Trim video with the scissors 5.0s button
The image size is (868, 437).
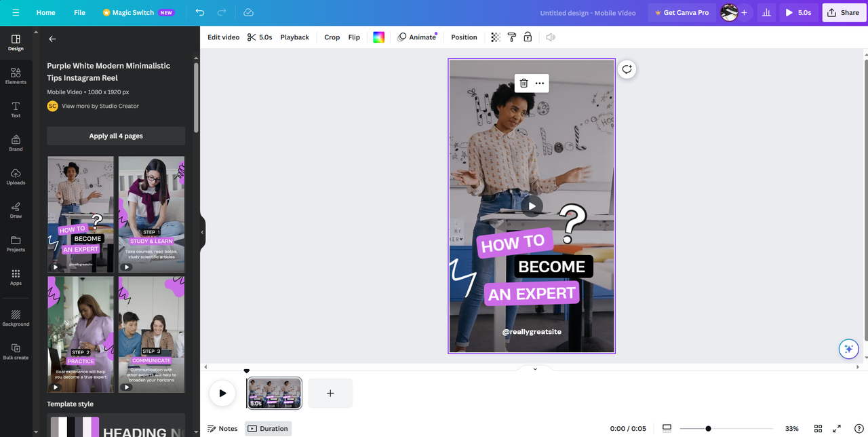coord(259,37)
